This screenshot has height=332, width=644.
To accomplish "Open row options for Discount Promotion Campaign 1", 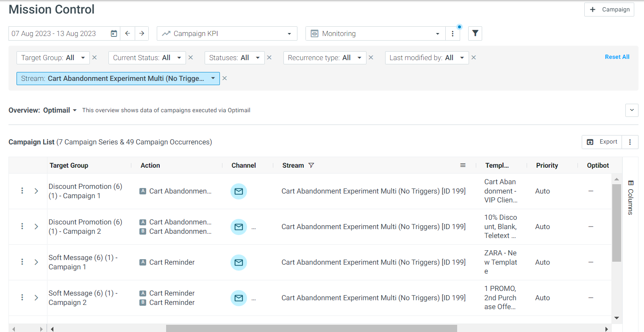I will [22, 191].
